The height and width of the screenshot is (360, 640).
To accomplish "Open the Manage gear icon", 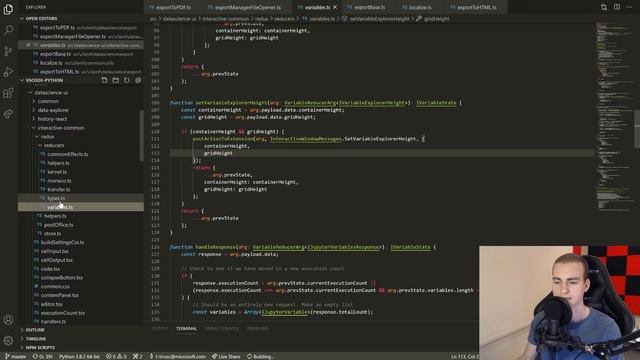I will 8,340.
